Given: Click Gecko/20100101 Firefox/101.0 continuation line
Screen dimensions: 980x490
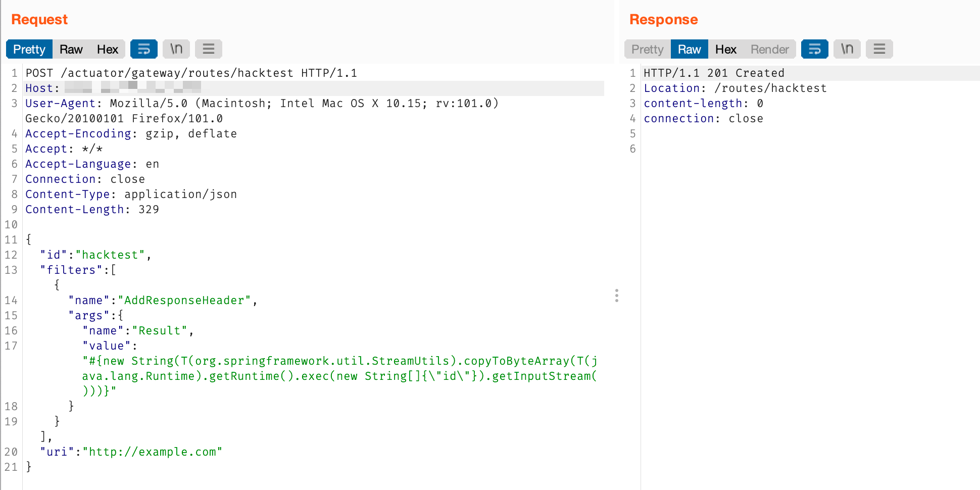Looking at the screenshot, I should (124, 118).
